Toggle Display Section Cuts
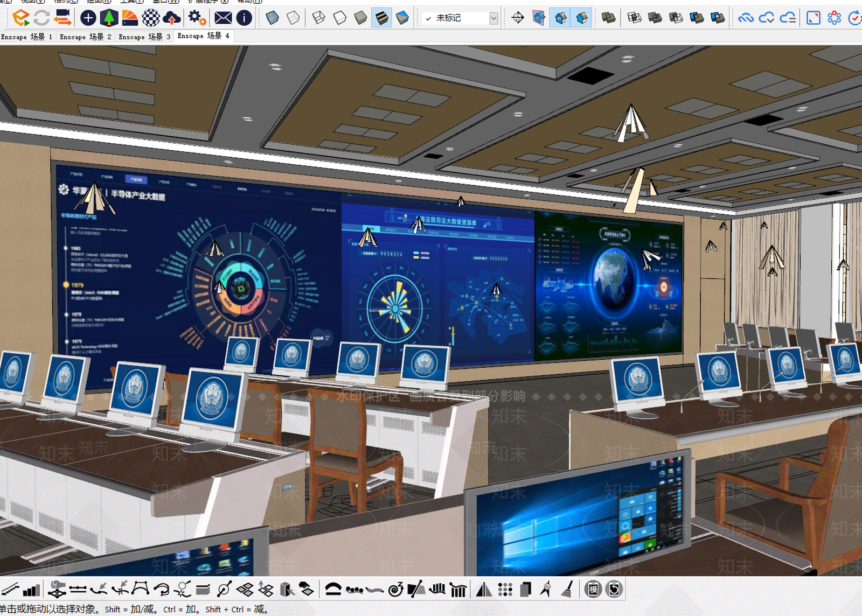 (560, 18)
